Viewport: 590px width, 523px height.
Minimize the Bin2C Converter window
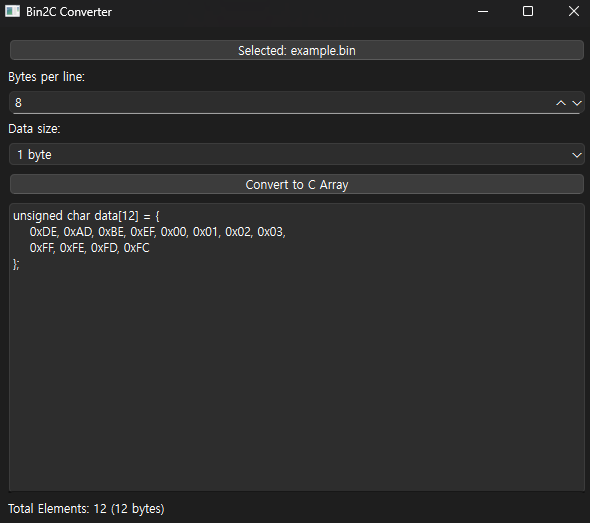[483, 11]
